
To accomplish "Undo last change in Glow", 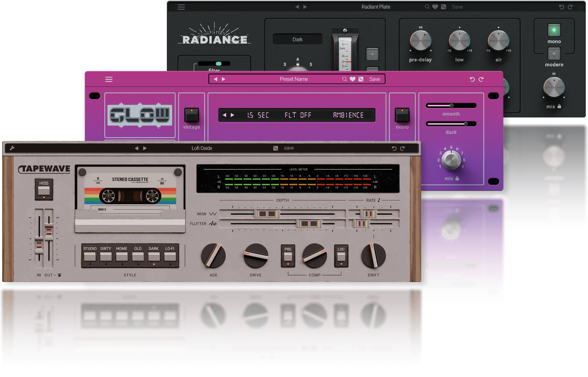I will (472, 79).
